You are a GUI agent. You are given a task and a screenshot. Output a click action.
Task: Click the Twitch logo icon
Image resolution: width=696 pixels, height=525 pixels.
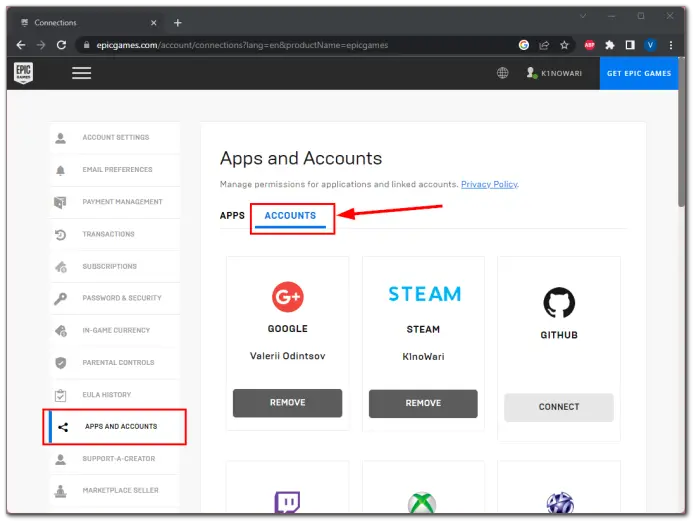coord(288,502)
